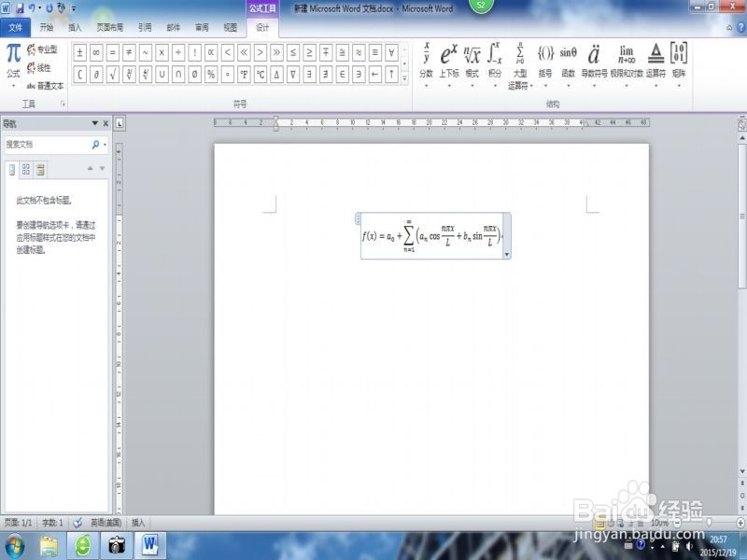
Task: Open file explorer from taskbar
Action: point(49,546)
